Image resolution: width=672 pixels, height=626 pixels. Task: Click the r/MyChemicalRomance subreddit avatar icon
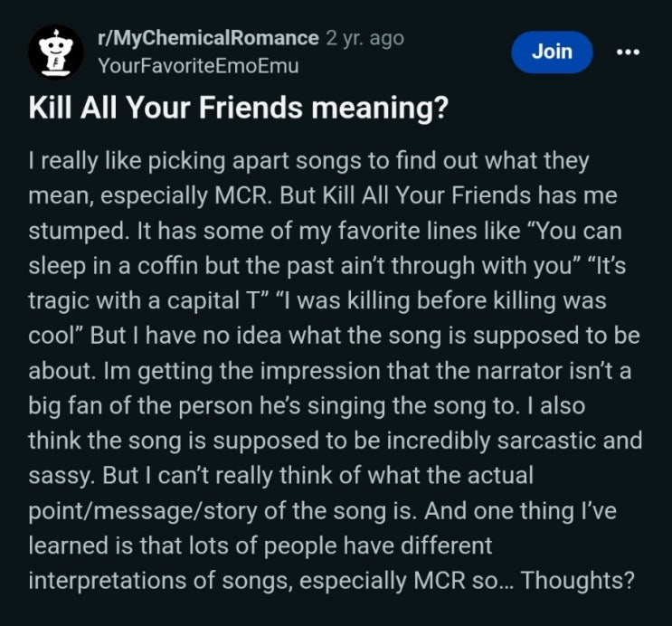(56, 52)
